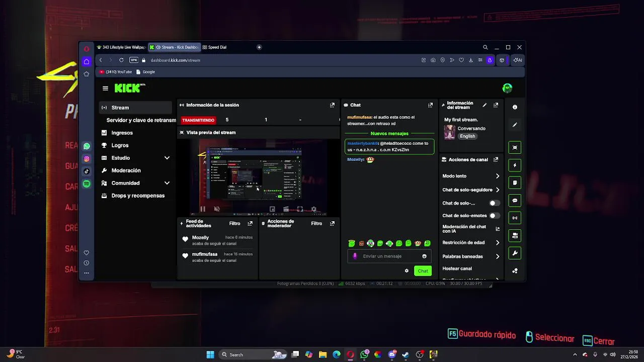Pop out the Acciones de moderador panel
This screenshot has width=644, height=362.
(332, 224)
